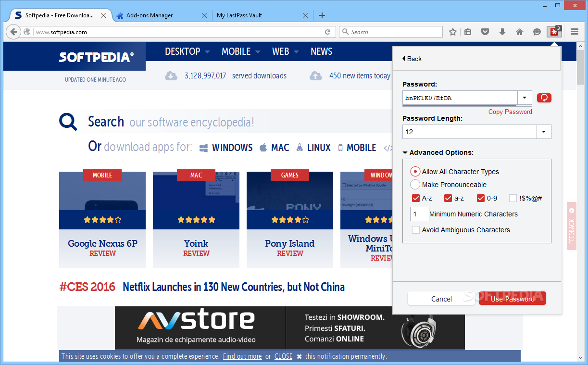Click the new items upload cloud icon

click(315, 76)
